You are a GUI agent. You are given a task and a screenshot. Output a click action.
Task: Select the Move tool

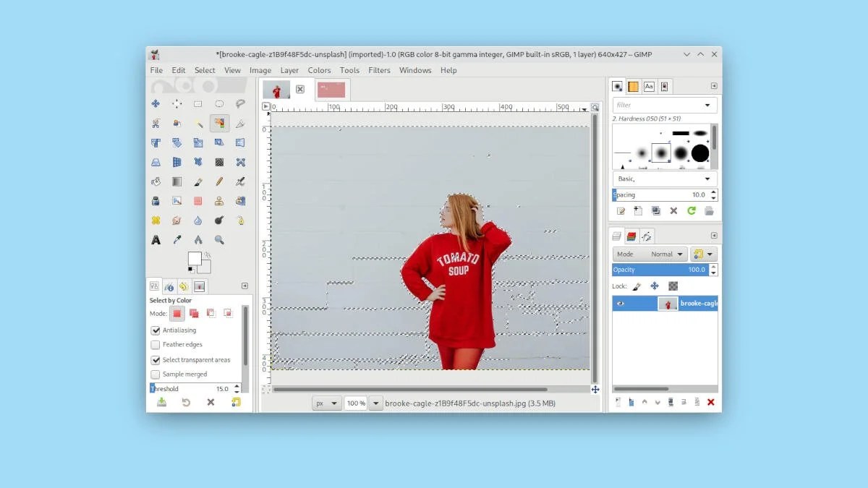[x=156, y=103]
